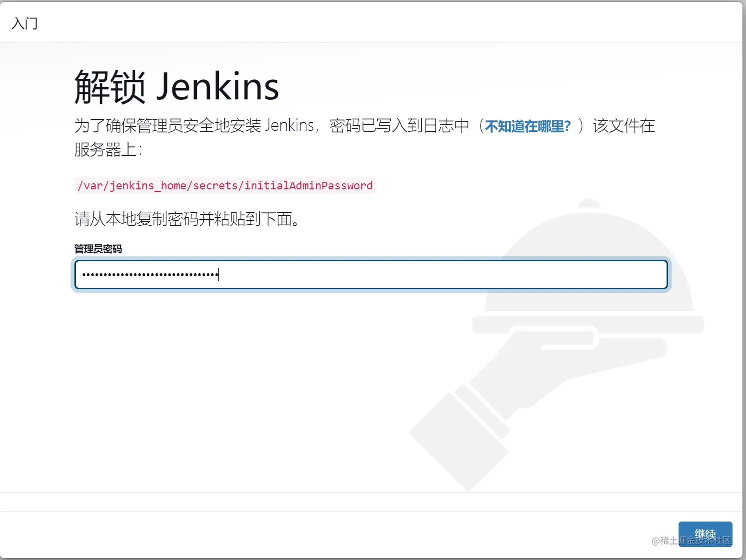Image resolution: width=746 pixels, height=560 pixels.
Task: Click the '解锁 Jenkins' heading
Action: coord(176,87)
